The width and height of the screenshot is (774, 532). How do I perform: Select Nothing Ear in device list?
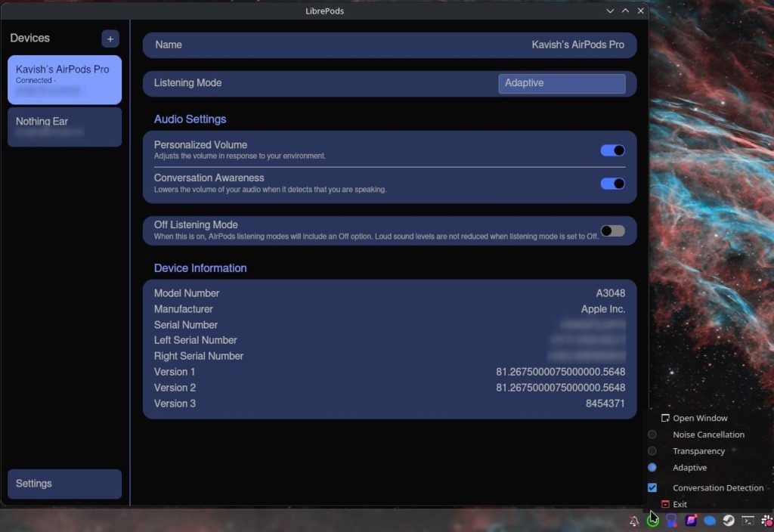pos(64,126)
